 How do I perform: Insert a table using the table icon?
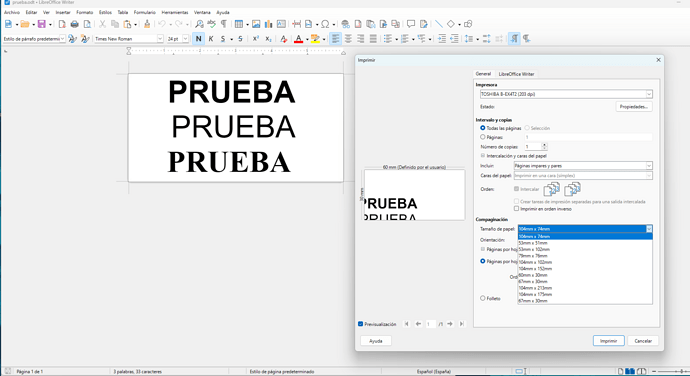[x=239, y=24]
